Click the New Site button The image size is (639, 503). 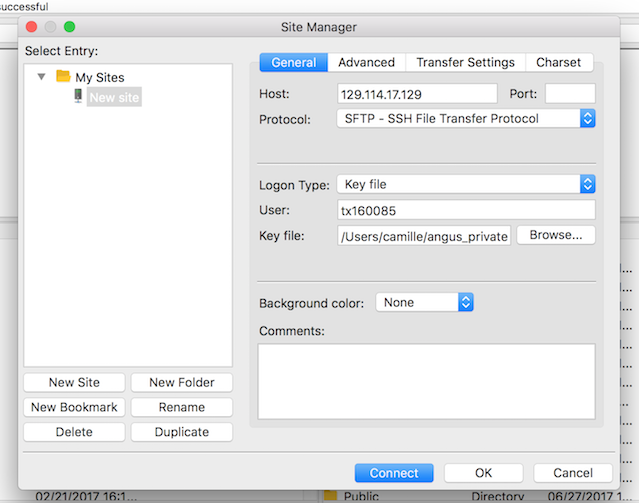click(74, 382)
